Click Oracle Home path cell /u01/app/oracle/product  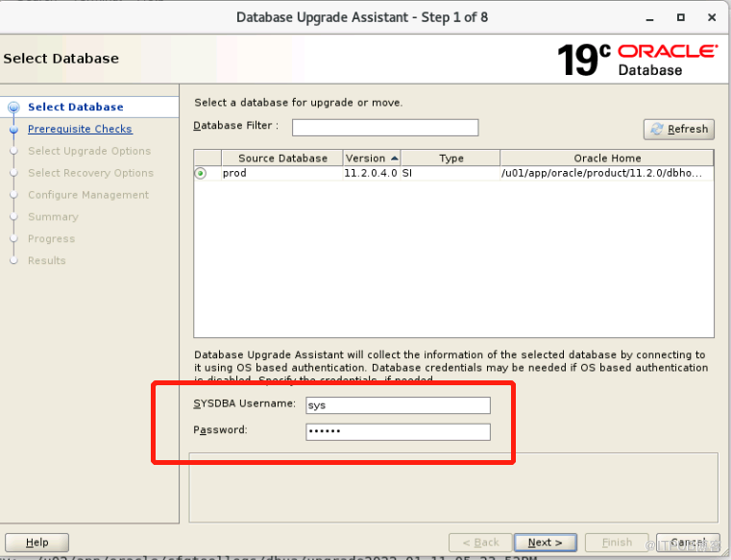[x=606, y=174]
